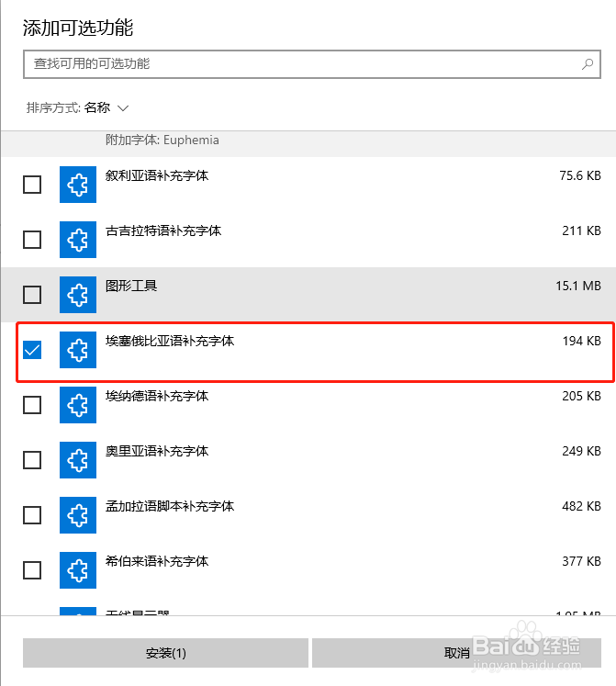
Task: Click the 75.6 KB size value
Action: pyautogui.click(x=580, y=176)
